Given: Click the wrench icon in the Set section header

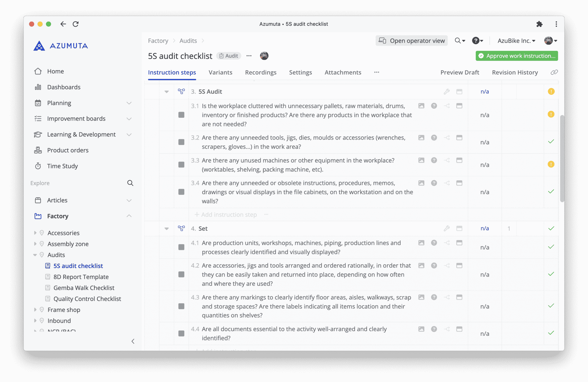Looking at the screenshot, I should (446, 228).
